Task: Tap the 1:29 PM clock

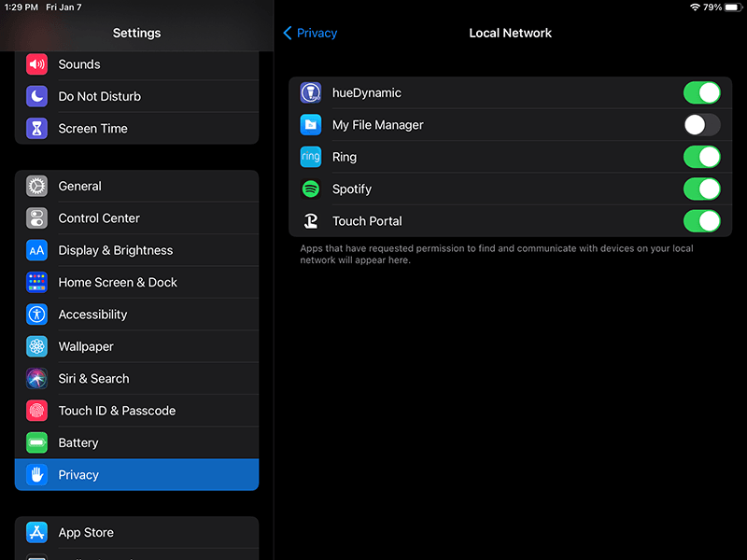Action: tap(21, 7)
